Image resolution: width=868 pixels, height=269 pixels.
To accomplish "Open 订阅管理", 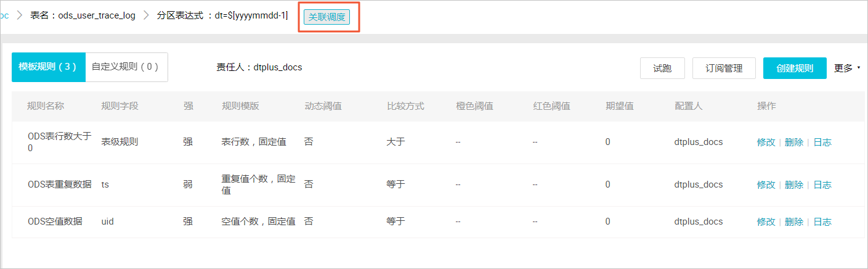I will pos(724,68).
